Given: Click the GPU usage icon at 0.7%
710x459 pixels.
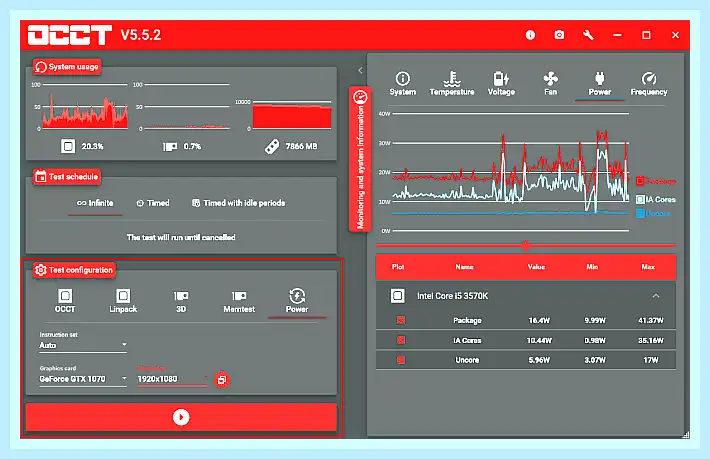Looking at the screenshot, I should click(170, 147).
